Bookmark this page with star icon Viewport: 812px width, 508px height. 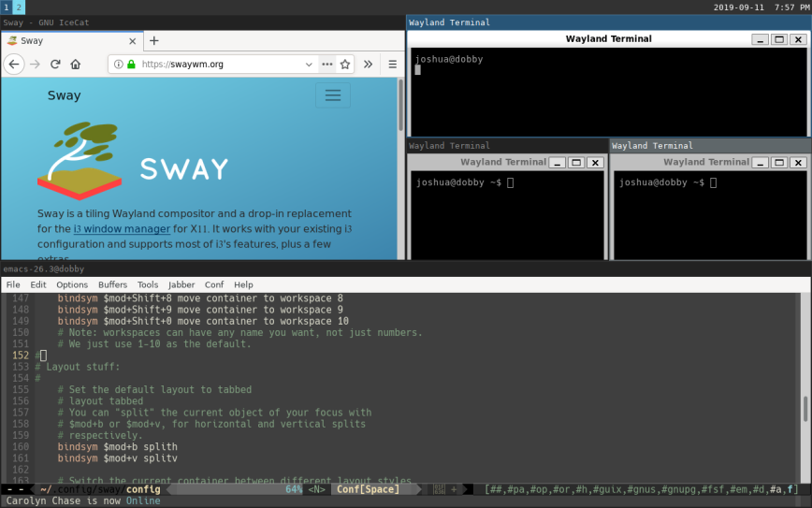point(345,65)
